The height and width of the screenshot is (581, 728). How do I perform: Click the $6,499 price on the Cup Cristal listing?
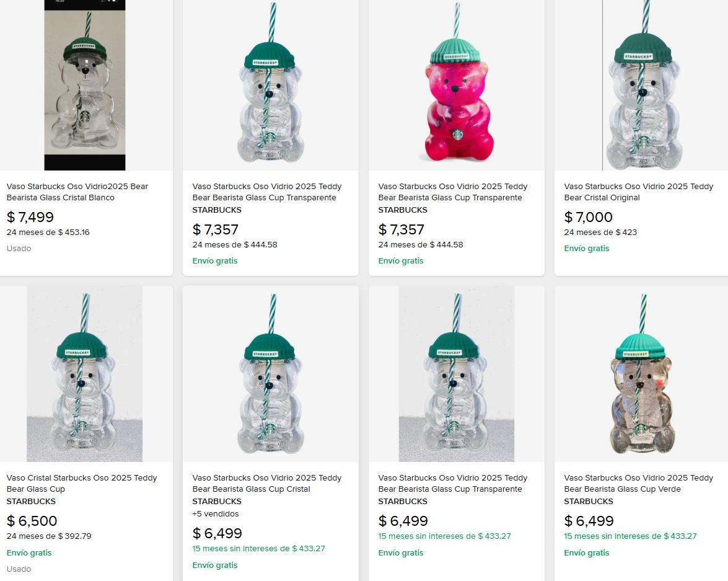[x=217, y=533]
